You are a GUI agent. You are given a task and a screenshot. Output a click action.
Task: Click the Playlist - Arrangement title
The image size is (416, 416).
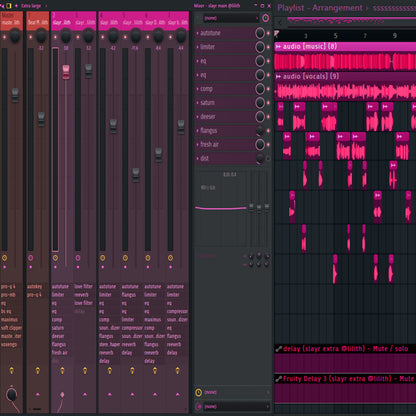click(x=320, y=8)
